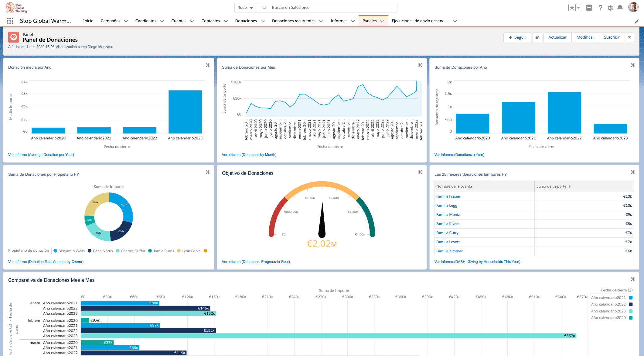Open the Campañas tab dropdown chevron
This screenshot has width=644, height=356.
[126, 21]
